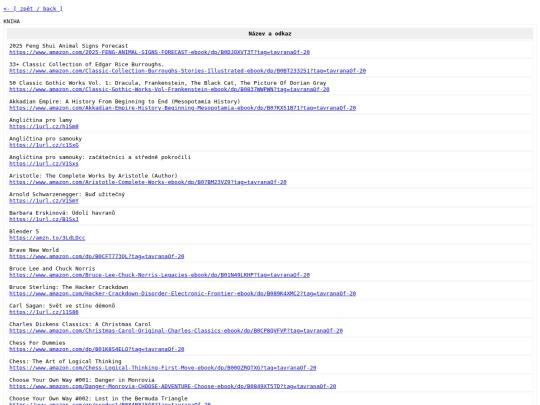Open the Amazon link under Brave New World

pyautogui.click(x=97, y=257)
